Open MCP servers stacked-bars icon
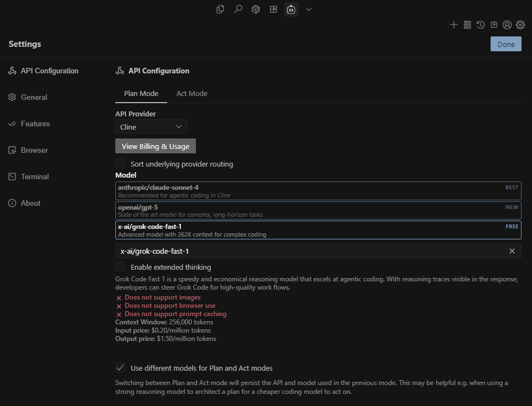The image size is (532, 406). pyautogui.click(x=467, y=25)
